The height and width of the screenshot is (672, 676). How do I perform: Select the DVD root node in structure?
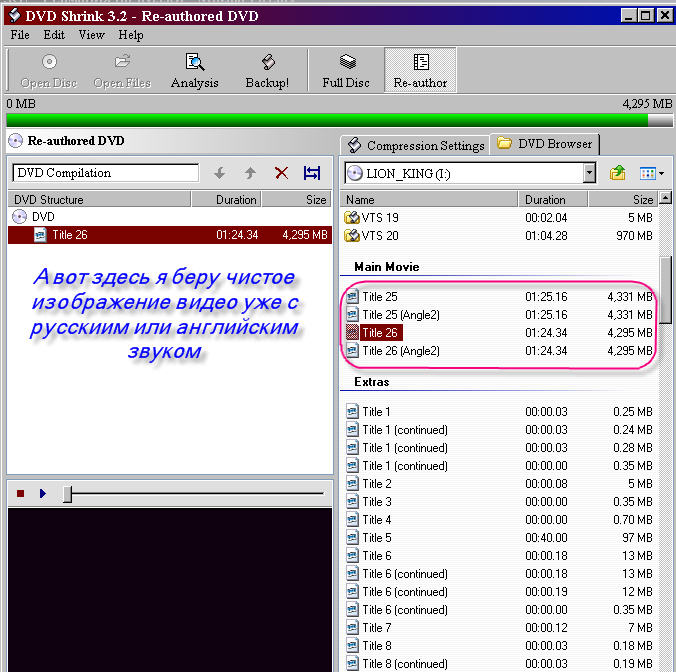(43, 216)
